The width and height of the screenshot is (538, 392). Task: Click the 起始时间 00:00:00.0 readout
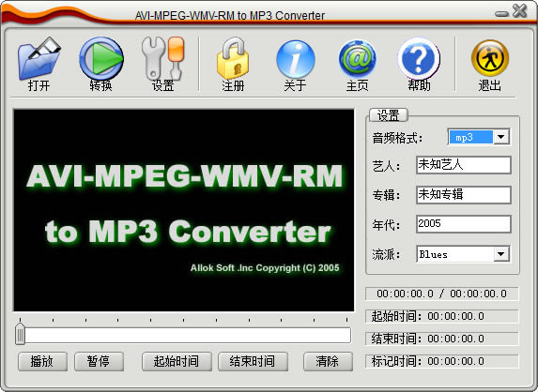441,316
